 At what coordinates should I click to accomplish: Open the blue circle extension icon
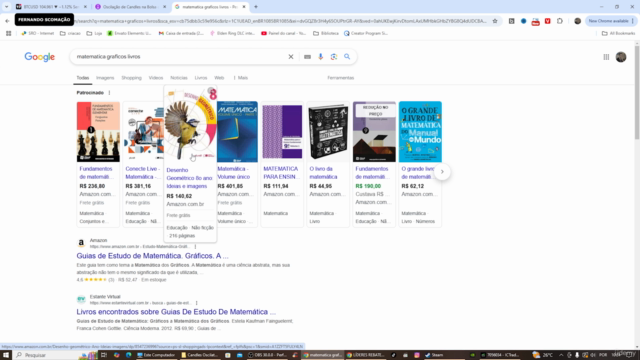524,21
